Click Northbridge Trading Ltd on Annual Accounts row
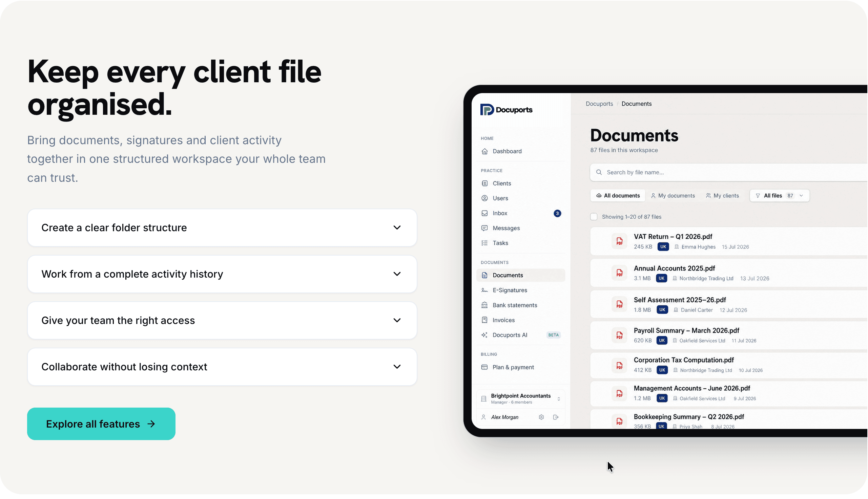Viewport: 868px width, 499px height. (706, 279)
